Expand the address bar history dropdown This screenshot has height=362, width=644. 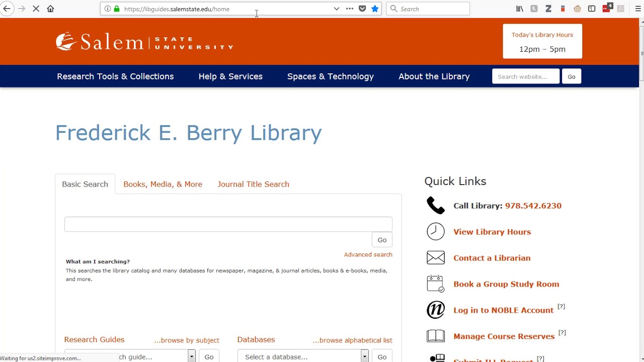pyautogui.click(x=337, y=9)
